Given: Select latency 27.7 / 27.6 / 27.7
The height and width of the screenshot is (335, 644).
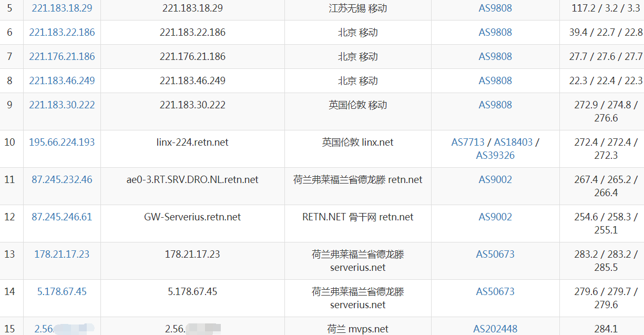Looking at the screenshot, I should (x=606, y=57).
